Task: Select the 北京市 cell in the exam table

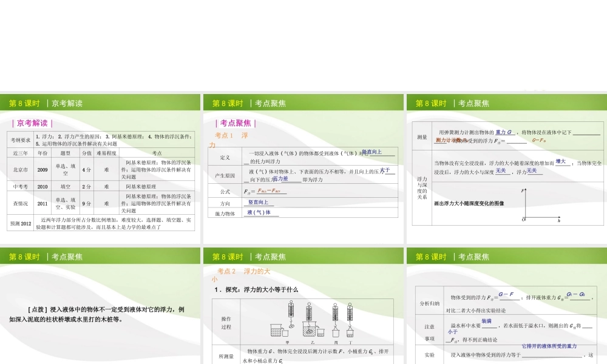Action: (21, 170)
